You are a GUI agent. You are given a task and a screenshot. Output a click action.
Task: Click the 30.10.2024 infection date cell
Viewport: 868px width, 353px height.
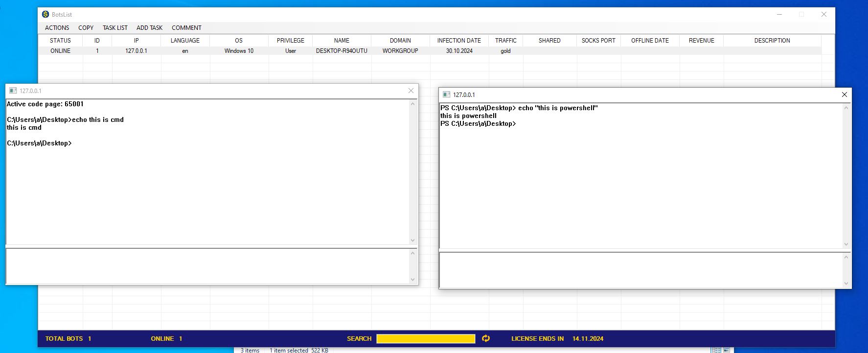[459, 51]
